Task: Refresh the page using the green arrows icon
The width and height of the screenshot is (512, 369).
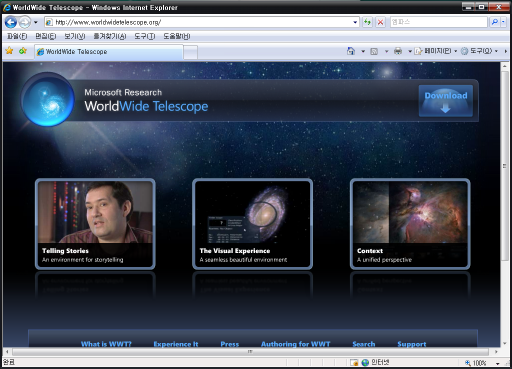Action: tap(367, 22)
